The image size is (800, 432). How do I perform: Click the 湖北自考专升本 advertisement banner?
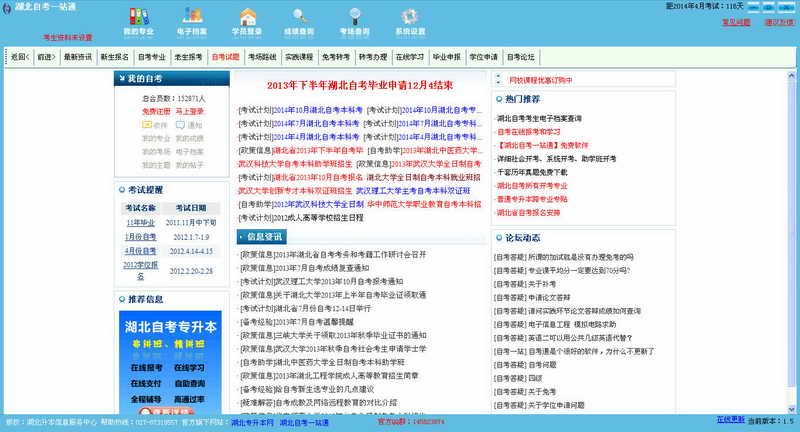[x=170, y=362]
